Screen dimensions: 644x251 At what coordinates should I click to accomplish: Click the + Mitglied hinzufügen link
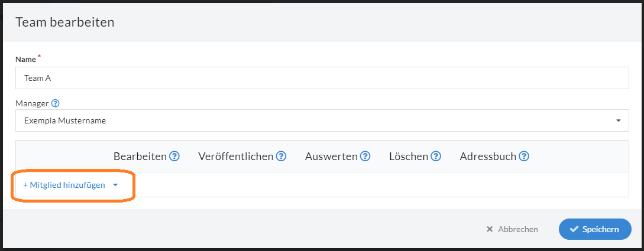point(64,185)
